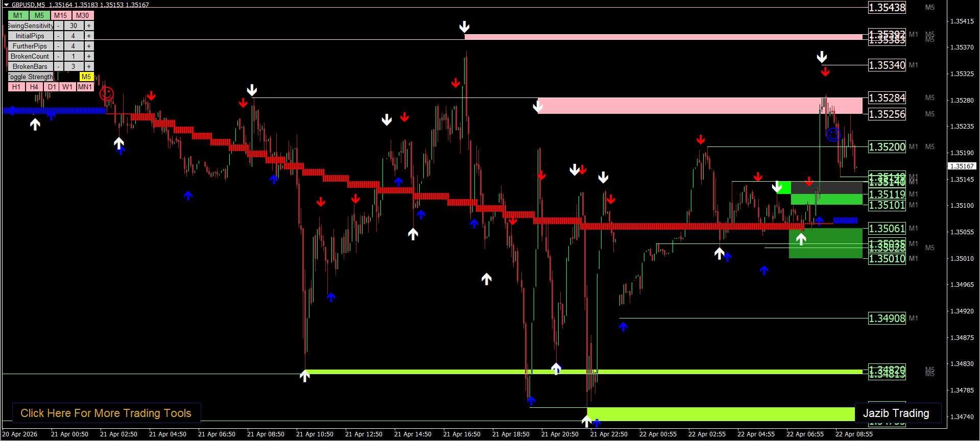The height and width of the screenshot is (441, 980).
Task: Click the 1.34908 support level label
Action: coord(887,318)
